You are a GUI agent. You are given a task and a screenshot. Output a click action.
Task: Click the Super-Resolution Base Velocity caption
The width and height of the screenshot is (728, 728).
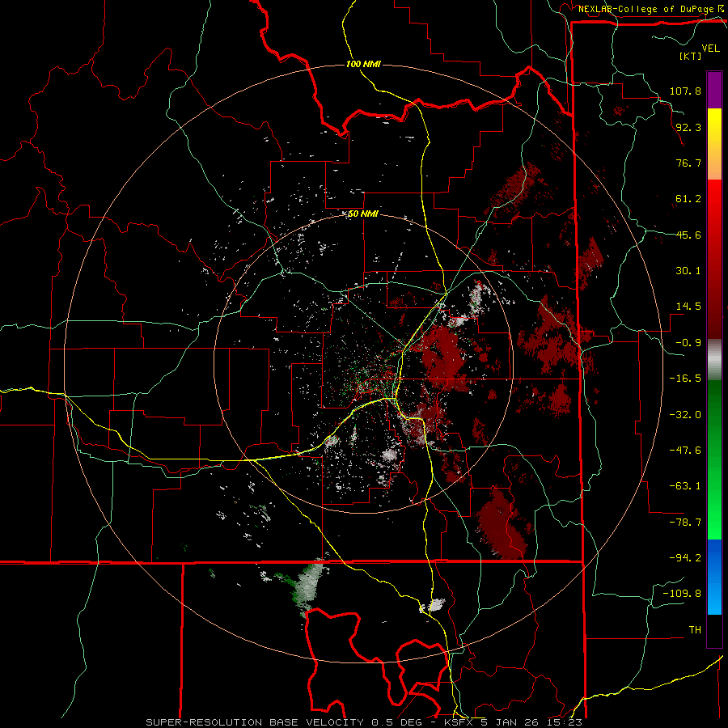(363, 722)
